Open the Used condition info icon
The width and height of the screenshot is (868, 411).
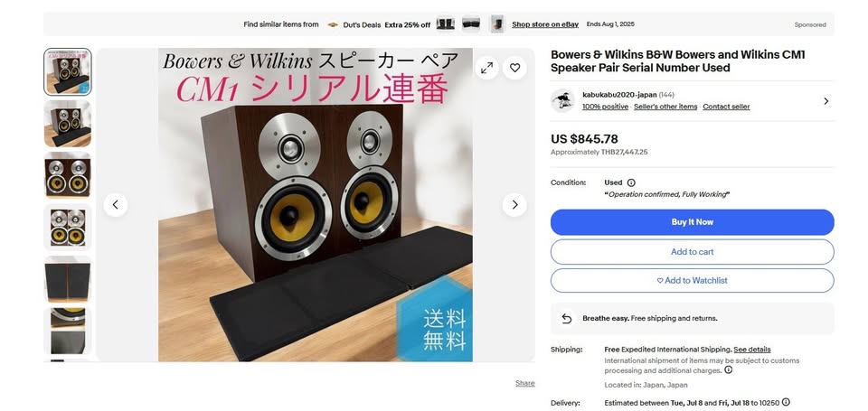click(631, 182)
